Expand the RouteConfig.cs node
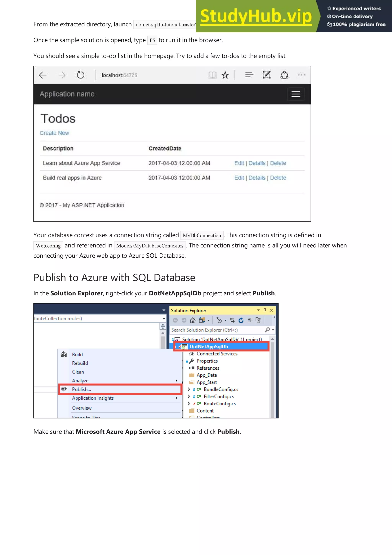392x555 pixels. tap(189, 404)
